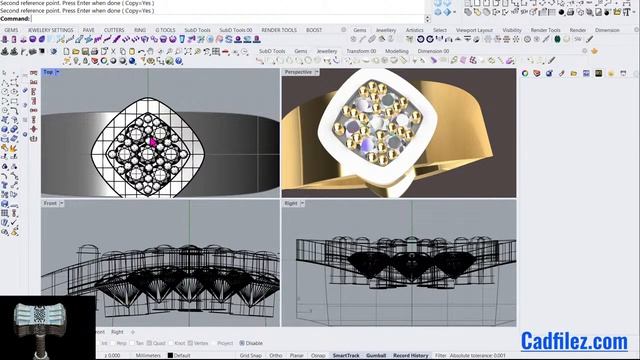Toggle the Perp osnap checkbox
Screen dimensions: 640x360
[113, 343]
